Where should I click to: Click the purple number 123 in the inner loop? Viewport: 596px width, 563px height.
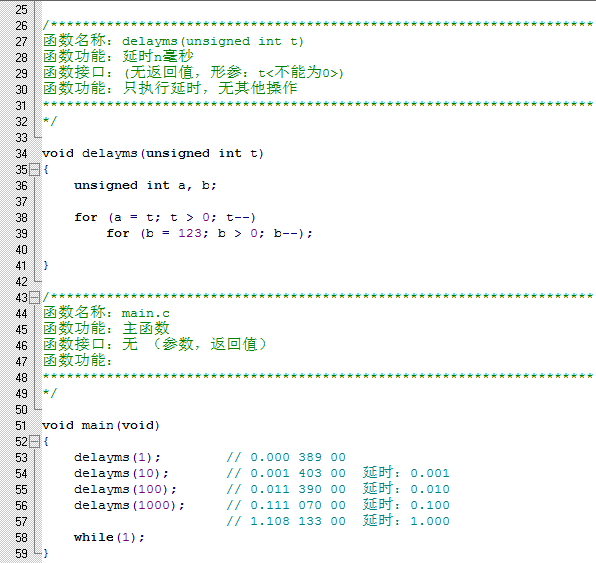coord(190,233)
